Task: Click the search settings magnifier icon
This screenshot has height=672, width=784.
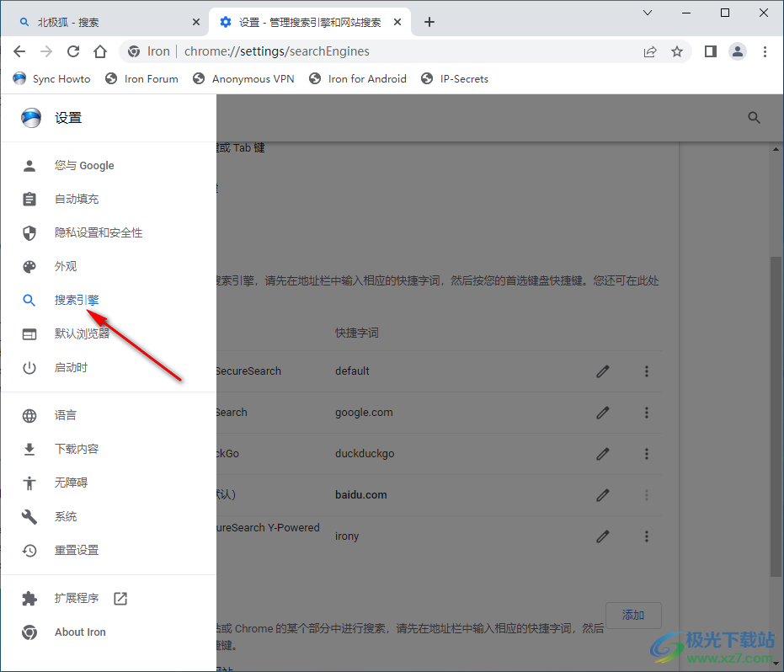Action: click(754, 118)
